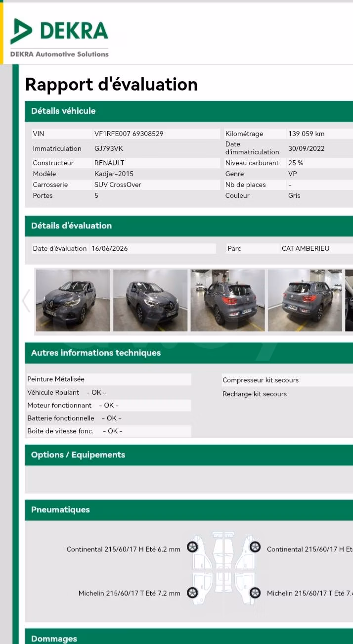Click the Détails véhicule section header

tap(189, 111)
